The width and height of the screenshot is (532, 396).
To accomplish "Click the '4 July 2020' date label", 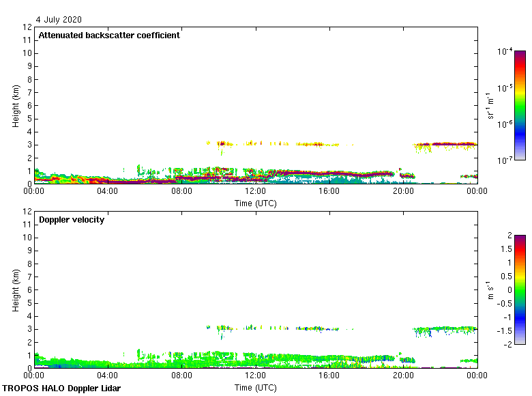I will coord(58,19).
